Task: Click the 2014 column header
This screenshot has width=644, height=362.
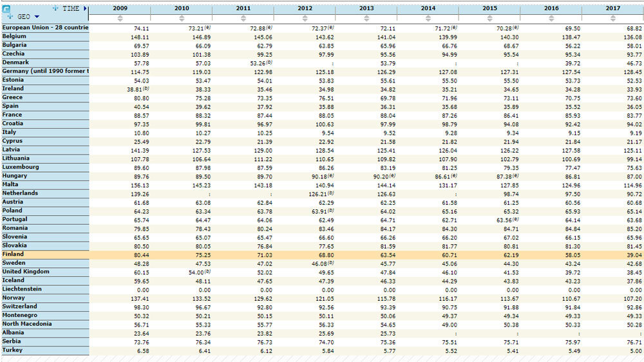Action: pyautogui.click(x=428, y=8)
